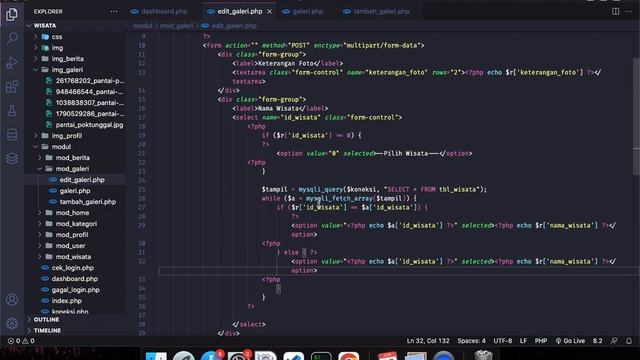The width and height of the screenshot is (640, 360).
Task: Click mod_galeri in the breadcrumb path
Action: [176, 26]
